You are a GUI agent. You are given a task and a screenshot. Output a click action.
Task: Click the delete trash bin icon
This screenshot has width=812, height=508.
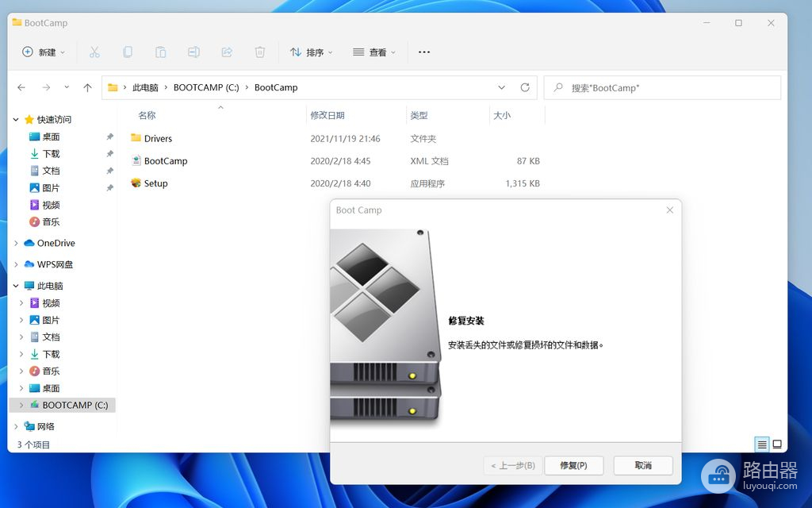point(259,52)
